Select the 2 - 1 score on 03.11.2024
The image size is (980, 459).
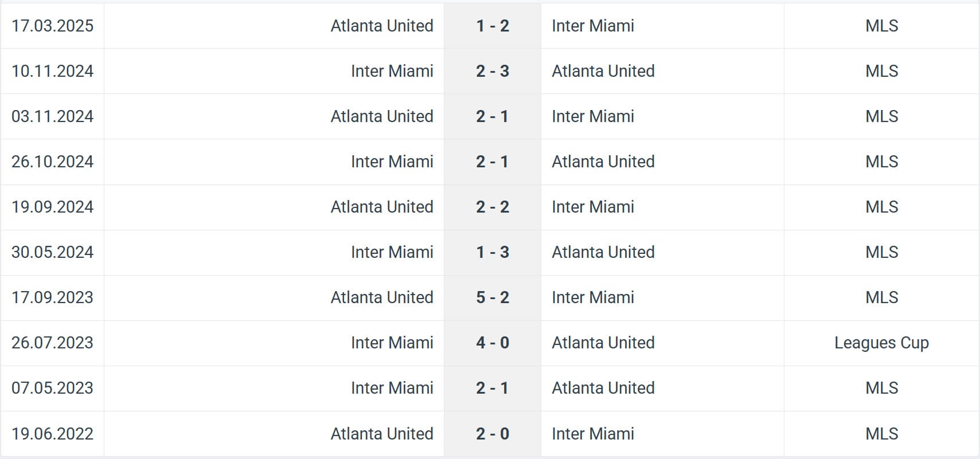click(x=492, y=116)
